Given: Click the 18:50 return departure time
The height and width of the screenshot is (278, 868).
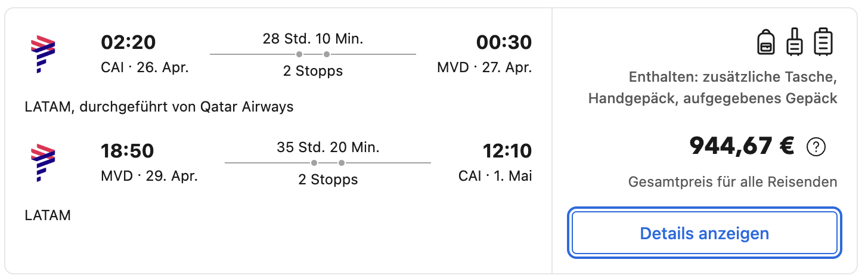Looking at the screenshot, I should 128,152.
